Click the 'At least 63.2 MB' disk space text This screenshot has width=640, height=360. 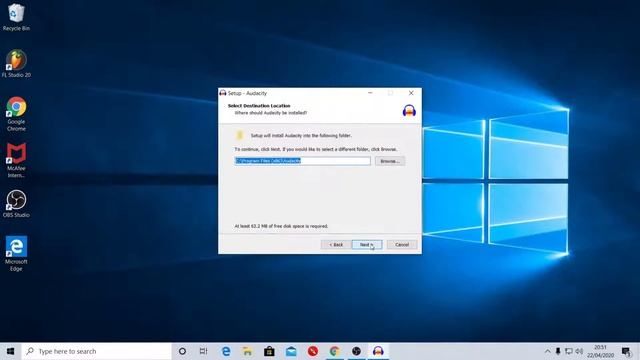281,226
